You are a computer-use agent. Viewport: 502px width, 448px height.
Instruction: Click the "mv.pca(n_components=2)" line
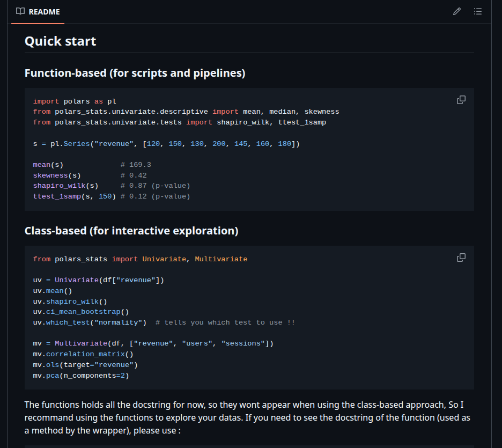80,376
